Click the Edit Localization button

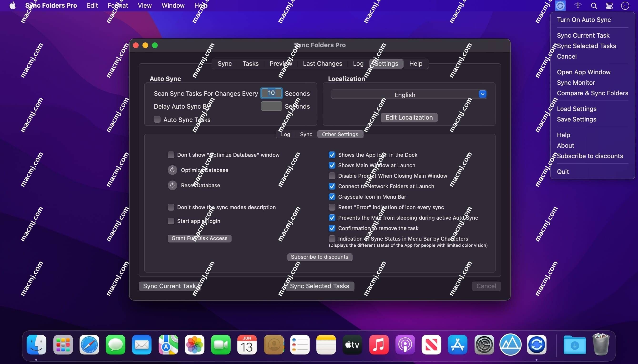(x=409, y=117)
